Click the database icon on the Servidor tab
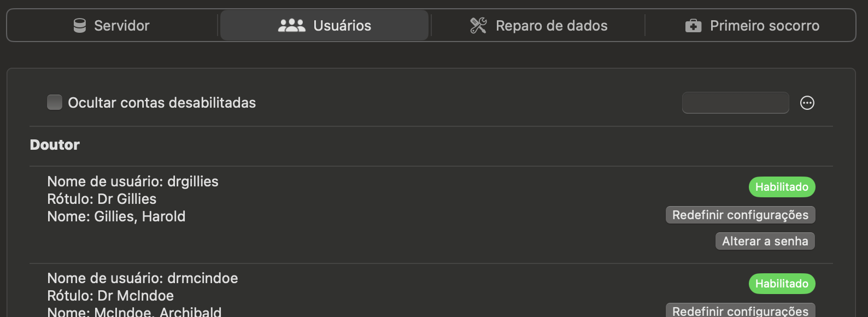 coord(80,26)
